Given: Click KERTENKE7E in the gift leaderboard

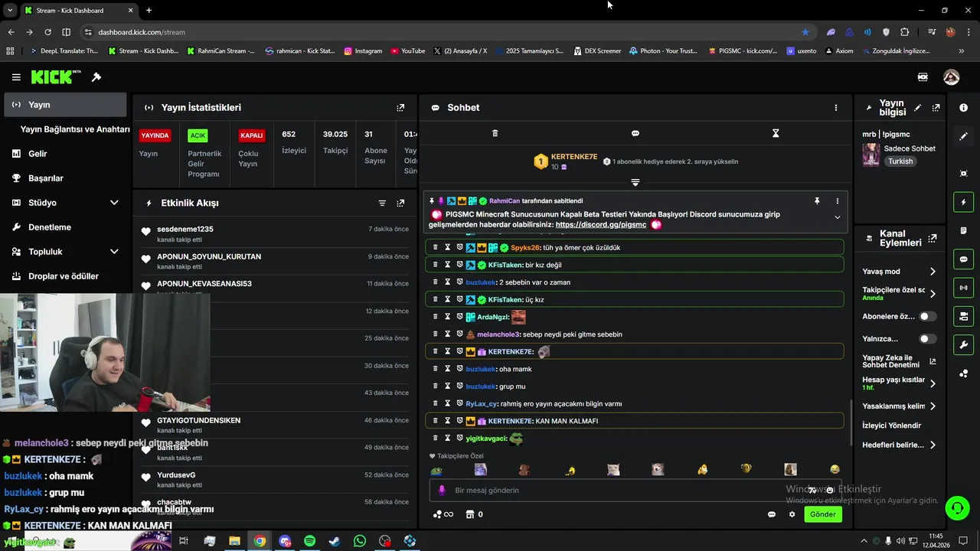Looking at the screenshot, I should click(574, 157).
